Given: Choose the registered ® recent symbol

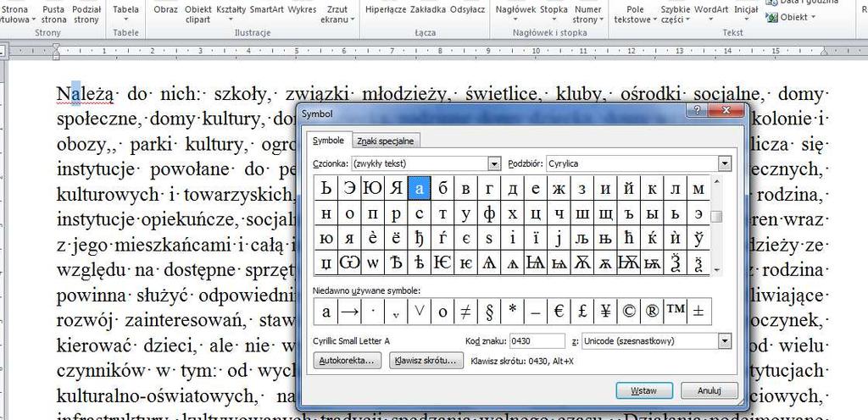Looking at the screenshot, I should click(652, 312).
